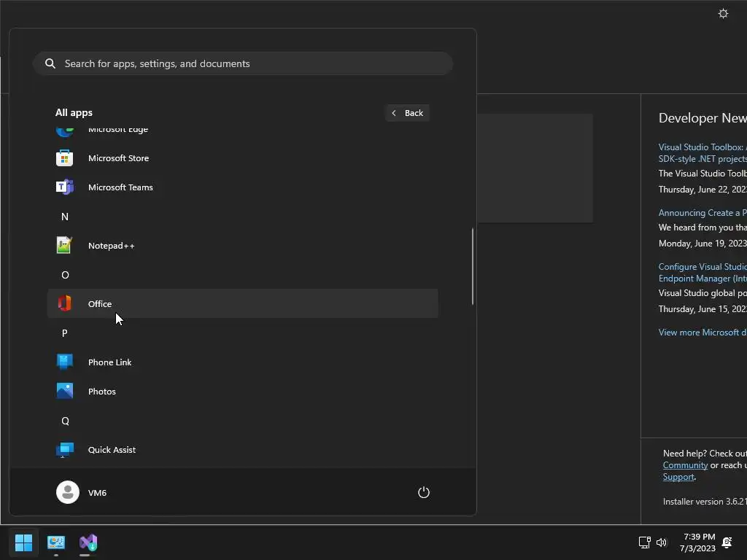Launch Microsoft Teams app icon

click(x=64, y=187)
